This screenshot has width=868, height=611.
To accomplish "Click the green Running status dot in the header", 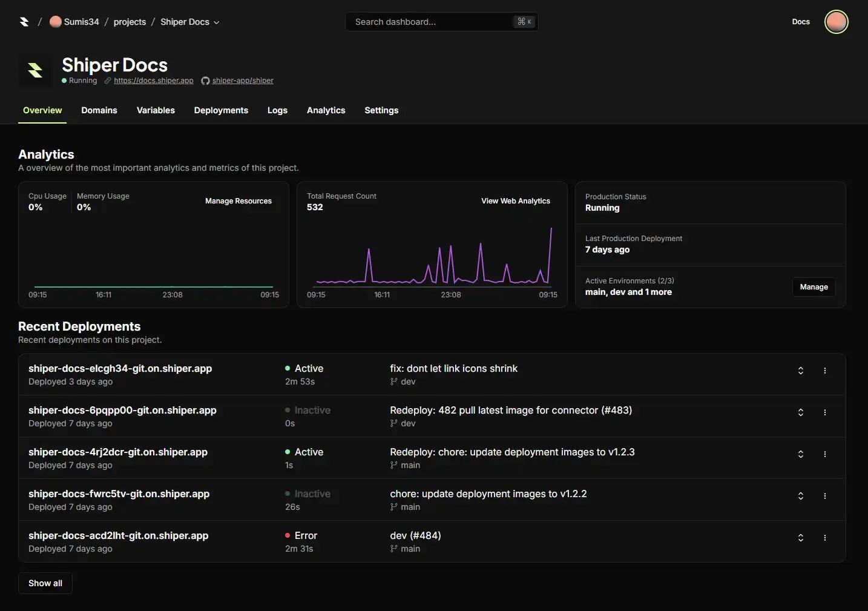I will tap(64, 81).
